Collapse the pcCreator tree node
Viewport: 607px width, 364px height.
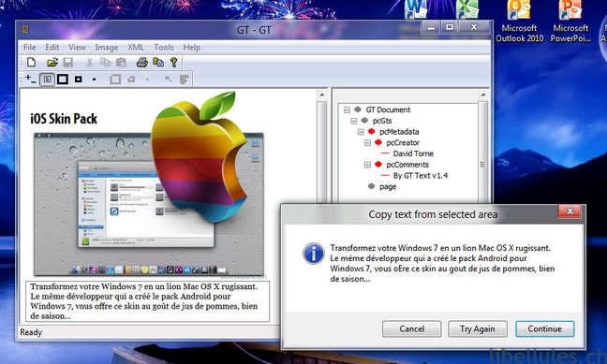(368, 143)
